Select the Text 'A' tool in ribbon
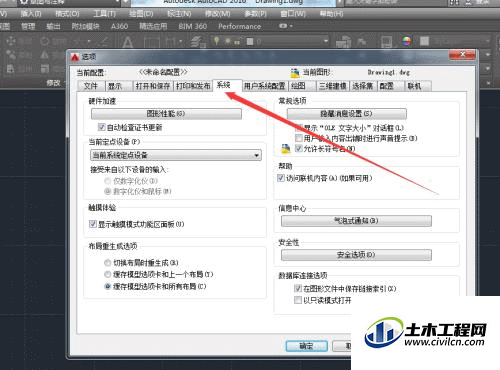500x370 pixels. pos(128,42)
